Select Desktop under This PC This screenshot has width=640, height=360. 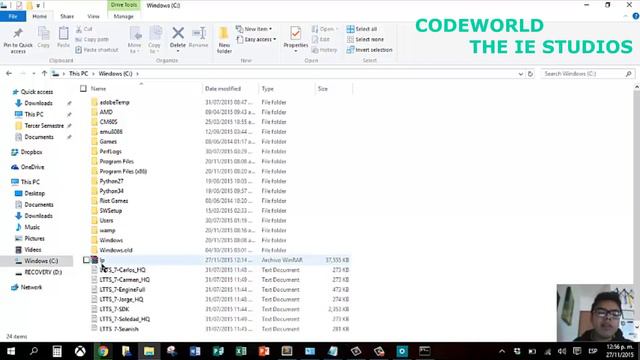[x=30, y=193]
